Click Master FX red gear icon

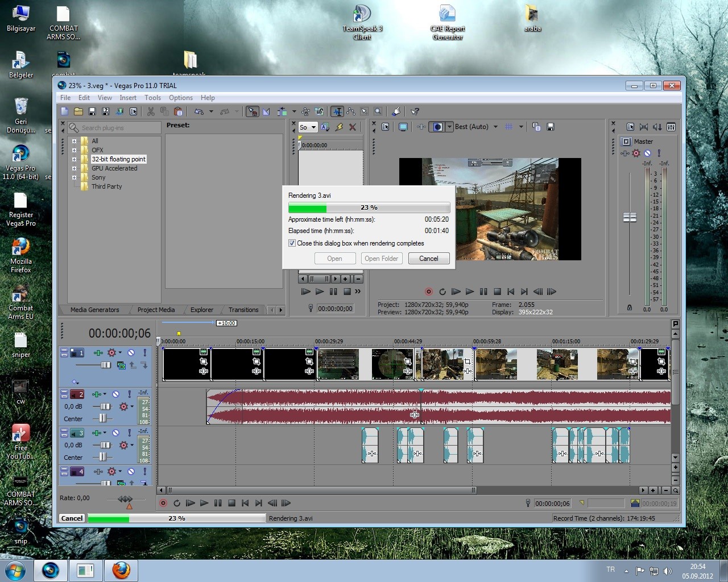636,153
